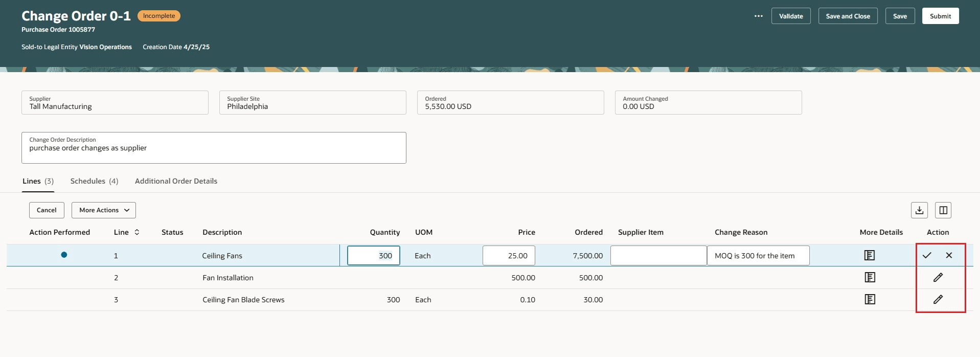Open More Details for Fan Installation line

pyautogui.click(x=870, y=277)
